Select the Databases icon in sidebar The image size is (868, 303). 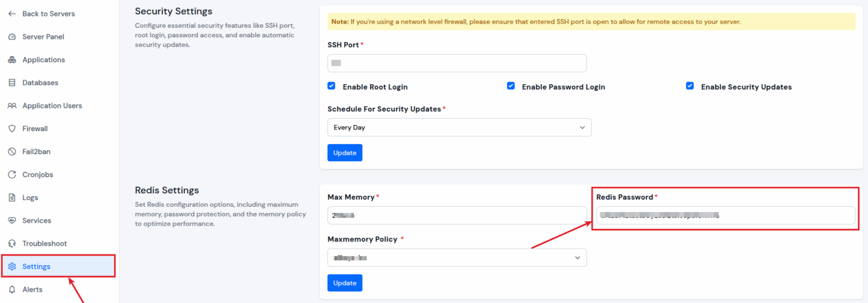[x=12, y=83]
